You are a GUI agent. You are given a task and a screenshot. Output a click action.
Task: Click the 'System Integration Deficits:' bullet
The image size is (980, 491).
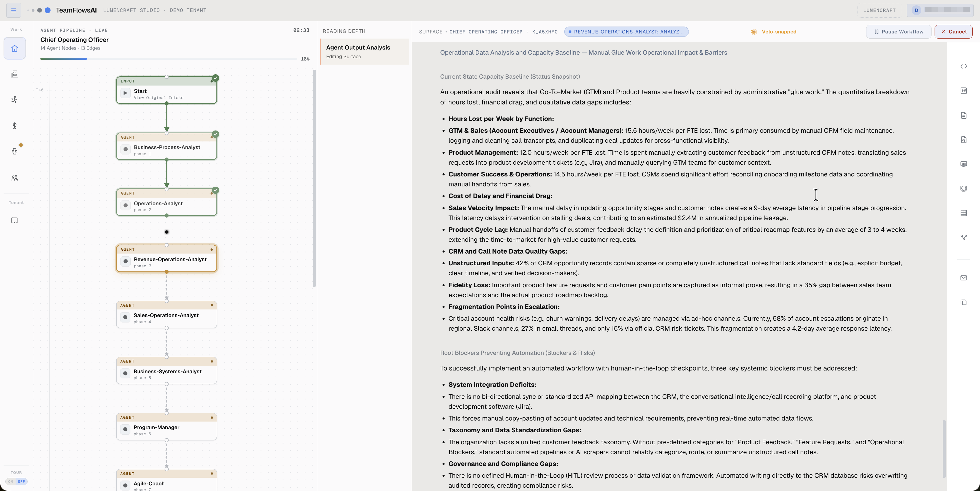click(492, 385)
